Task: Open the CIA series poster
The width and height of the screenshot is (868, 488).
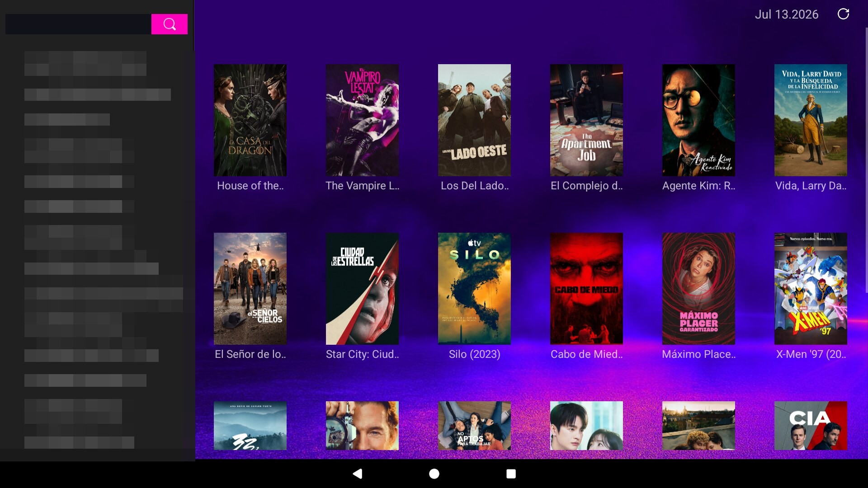Action: click(x=811, y=426)
